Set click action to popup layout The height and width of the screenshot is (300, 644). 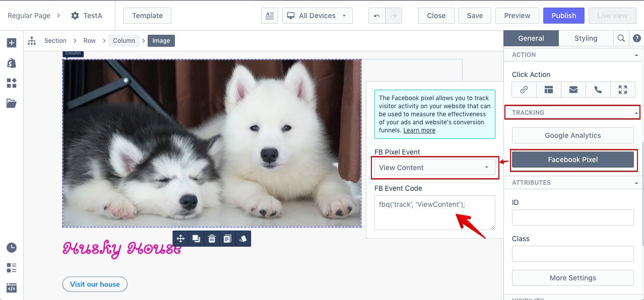click(549, 90)
